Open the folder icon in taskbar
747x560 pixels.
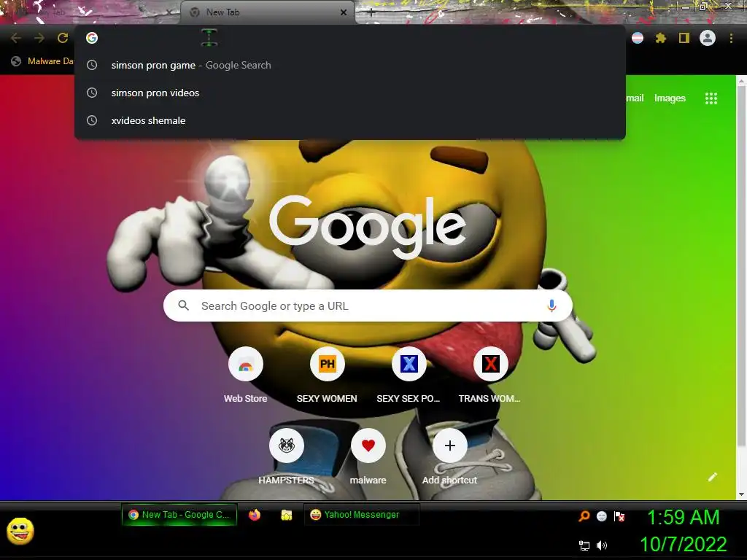tap(286, 515)
